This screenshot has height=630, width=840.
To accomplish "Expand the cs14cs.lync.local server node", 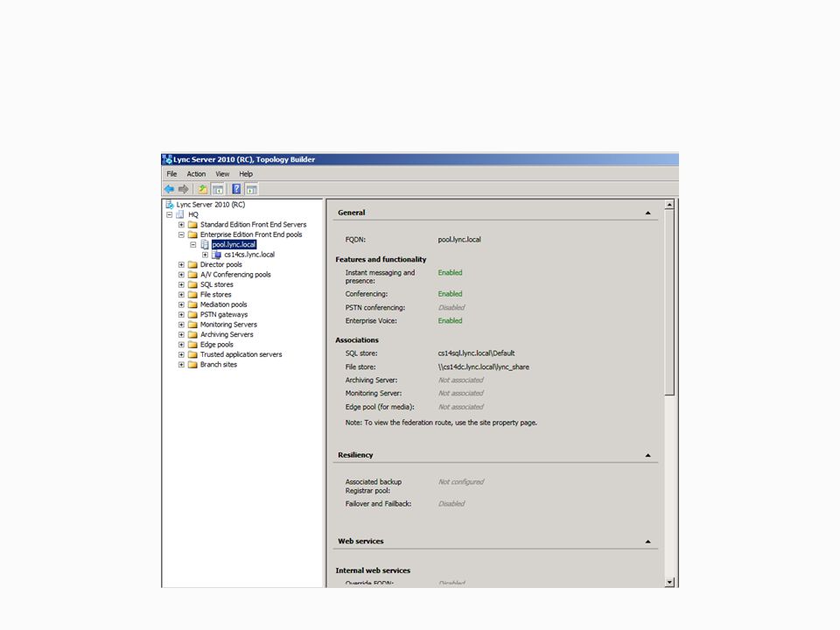I will tap(205, 255).
